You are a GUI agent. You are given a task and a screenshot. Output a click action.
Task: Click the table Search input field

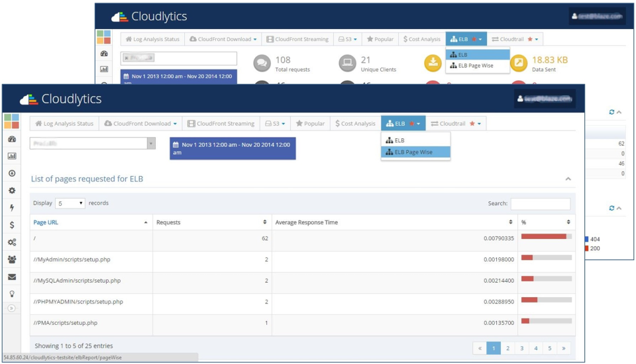[x=541, y=203]
